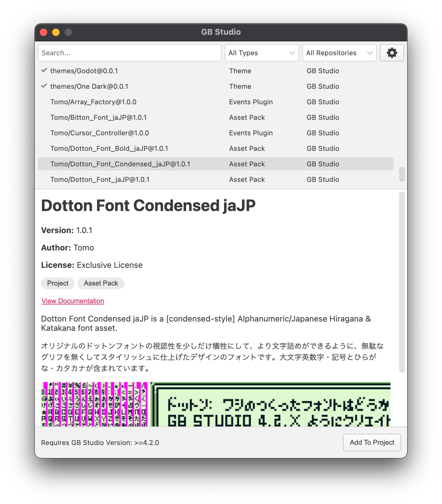
Task: Open the View Documentation link
Action: (73, 301)
